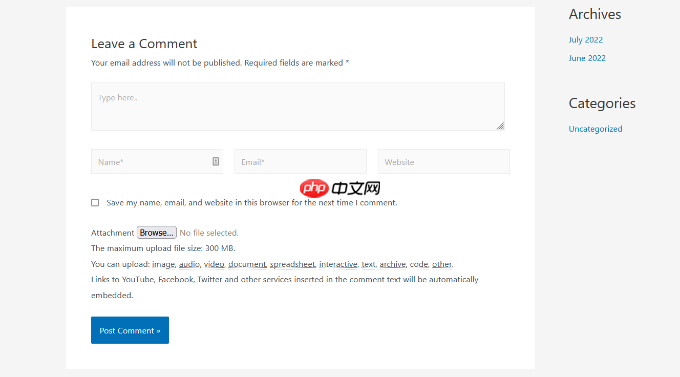Click the 'code' file type term
The image size is (680, 377).
coord(418,264)
